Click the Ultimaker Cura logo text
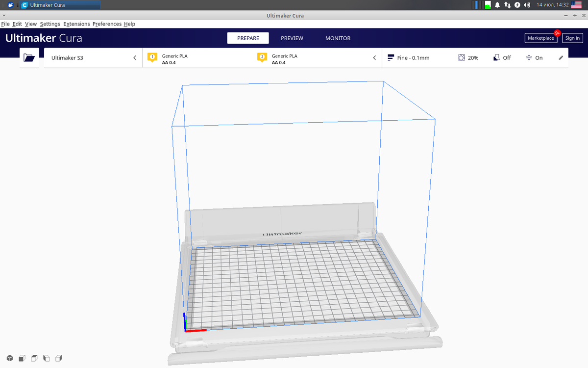The width and height of the screenshot is (588, 368). [x=44, y=38]
